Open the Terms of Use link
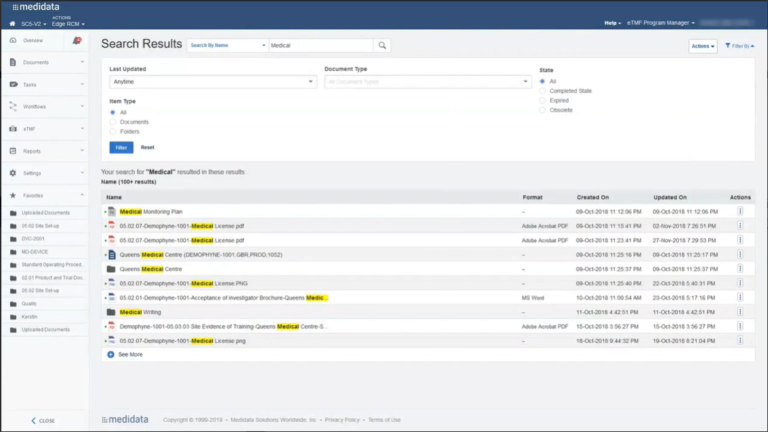 (384, 420)
